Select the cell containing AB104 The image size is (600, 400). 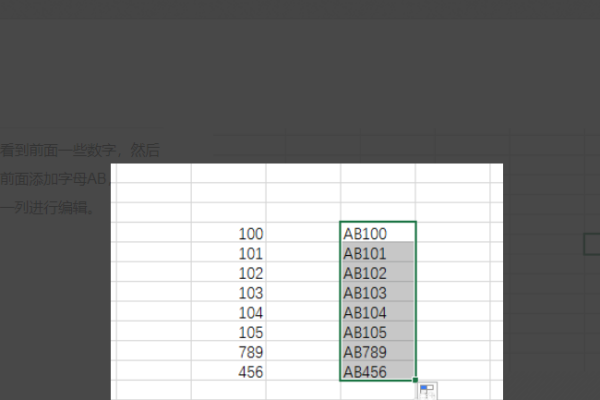[378, 311]
